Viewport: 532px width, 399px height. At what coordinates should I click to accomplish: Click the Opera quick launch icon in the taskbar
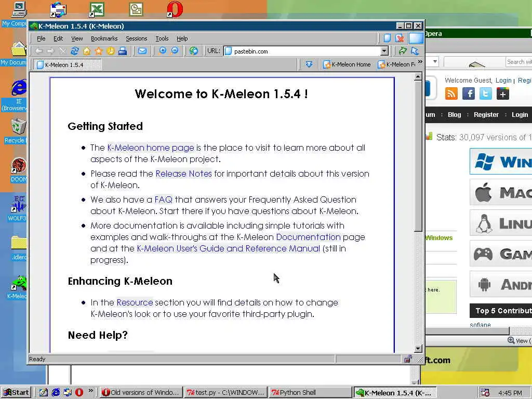[x=79, y=393]
